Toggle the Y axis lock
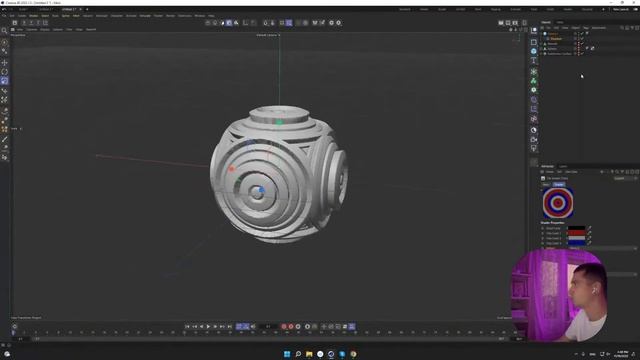This screenshot has height=360, width=640. click(x=31, y=23)
